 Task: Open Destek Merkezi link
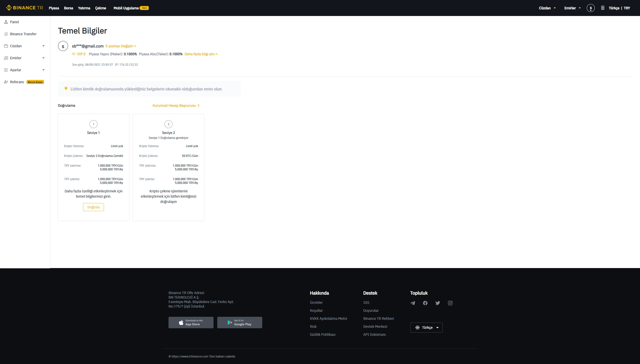(x=375, y=327)
